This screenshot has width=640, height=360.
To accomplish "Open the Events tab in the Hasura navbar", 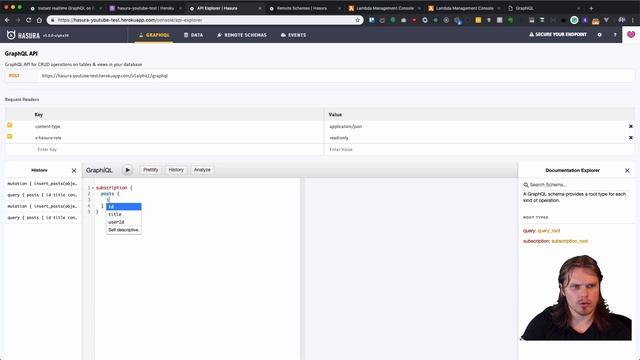I will point(293,35).
